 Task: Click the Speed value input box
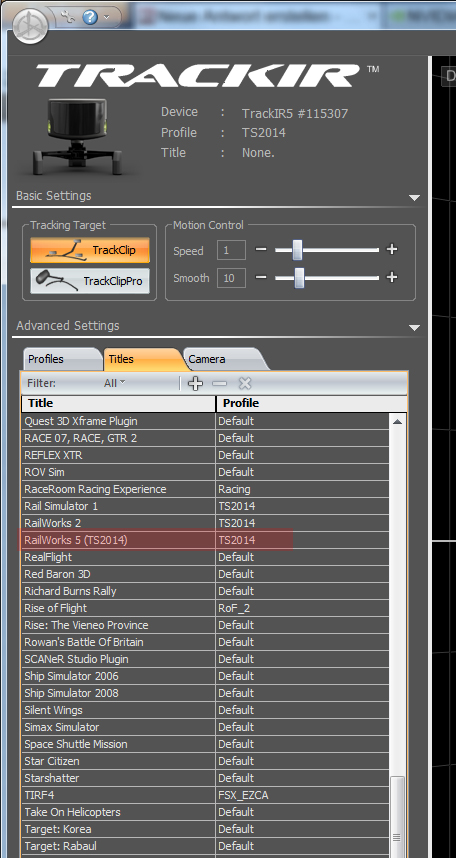click(231, 251)
